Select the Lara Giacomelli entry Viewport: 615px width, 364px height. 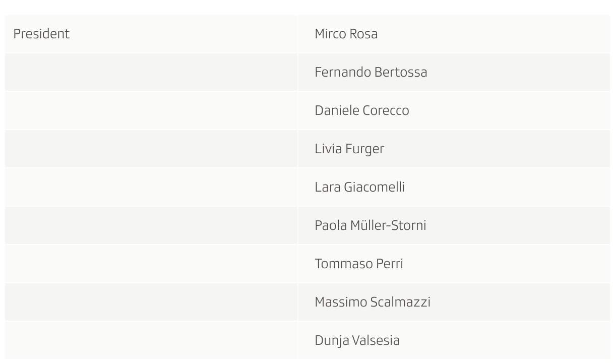tap(359, 187)
